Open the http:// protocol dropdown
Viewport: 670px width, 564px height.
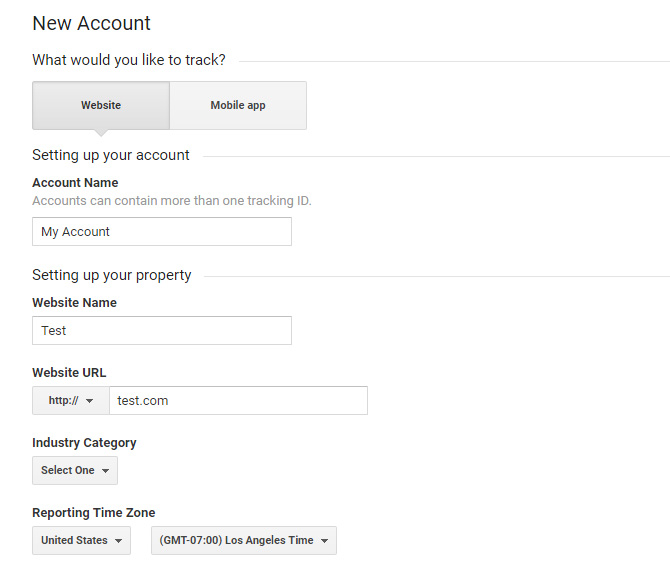pyautogui.click(x=71, y=400)
